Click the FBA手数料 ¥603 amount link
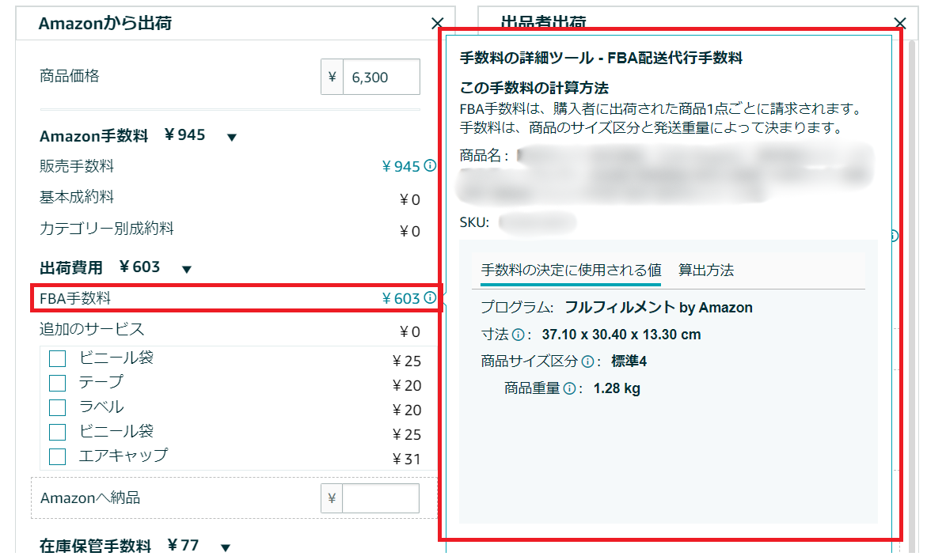This screenshot has width=927, height=560. [401, 298]
